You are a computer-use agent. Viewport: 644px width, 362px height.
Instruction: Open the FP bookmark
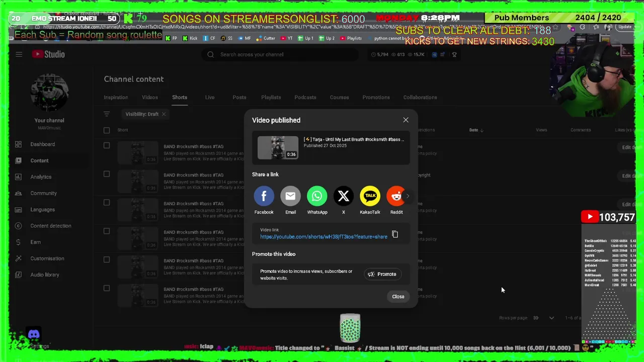click(x=172, y=38)
